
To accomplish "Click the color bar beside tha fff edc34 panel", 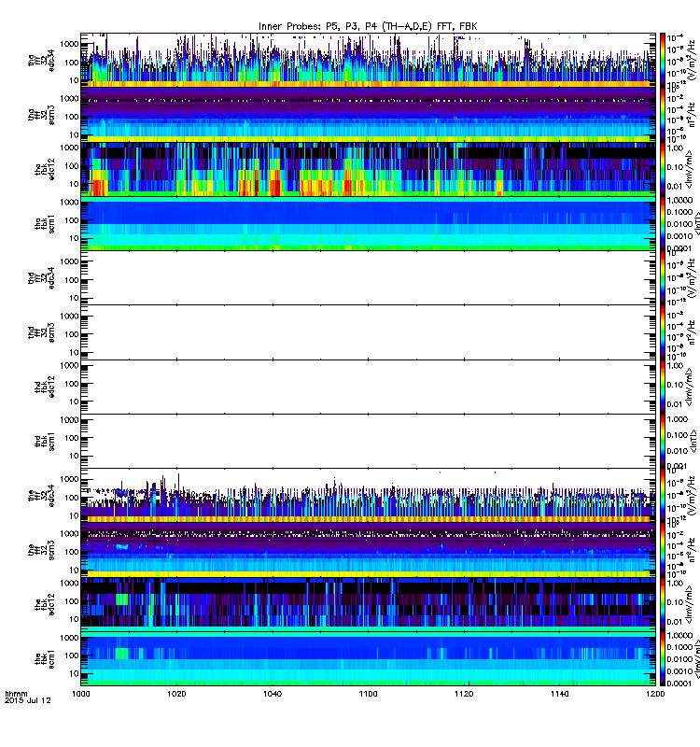I will tap(663, 60).
